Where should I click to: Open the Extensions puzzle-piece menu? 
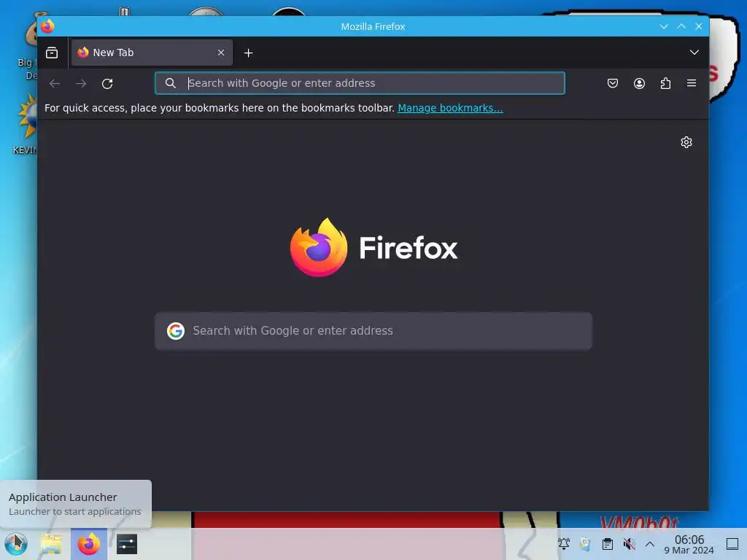pos(665,83)
